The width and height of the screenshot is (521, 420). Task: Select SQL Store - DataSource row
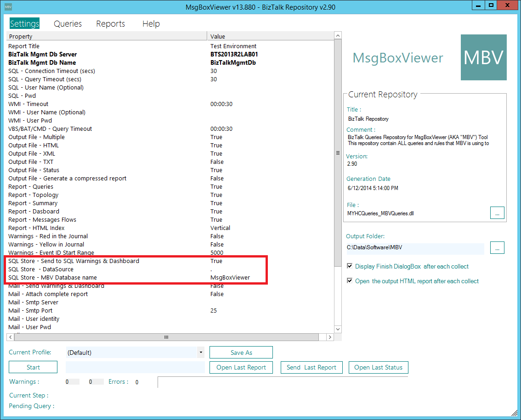(170, 269)
